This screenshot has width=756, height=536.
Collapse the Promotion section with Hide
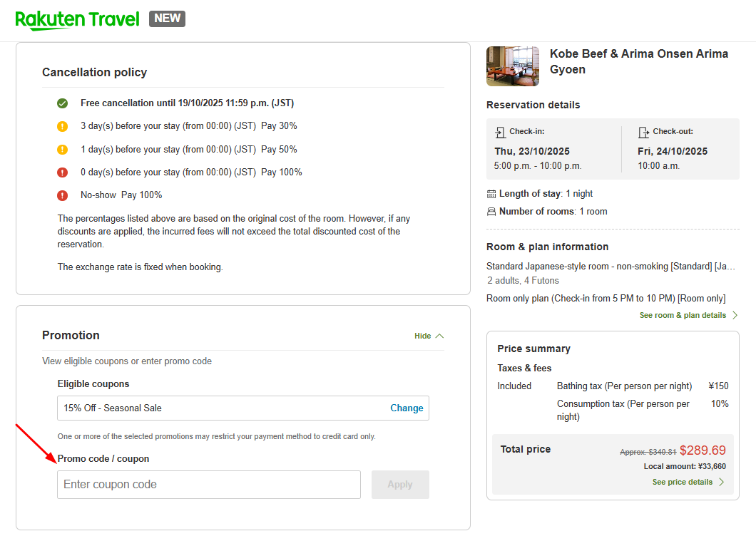[x=429, y=336]
